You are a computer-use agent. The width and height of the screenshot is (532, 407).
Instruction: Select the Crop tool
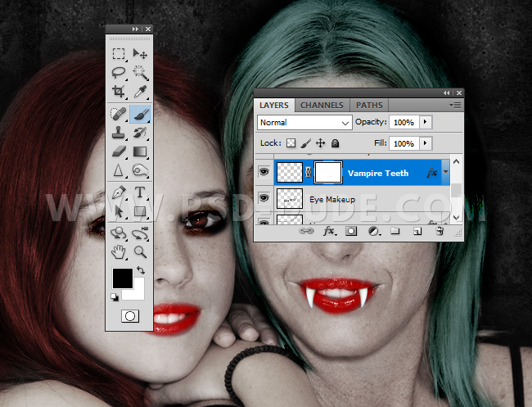tap(119, 92)
